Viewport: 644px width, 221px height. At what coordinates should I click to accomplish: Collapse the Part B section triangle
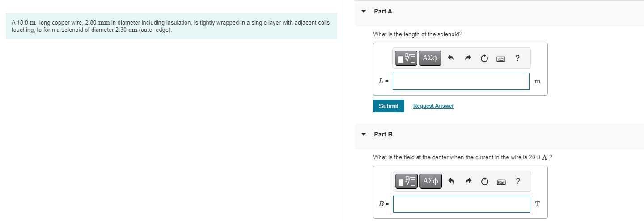pos(364,134)
